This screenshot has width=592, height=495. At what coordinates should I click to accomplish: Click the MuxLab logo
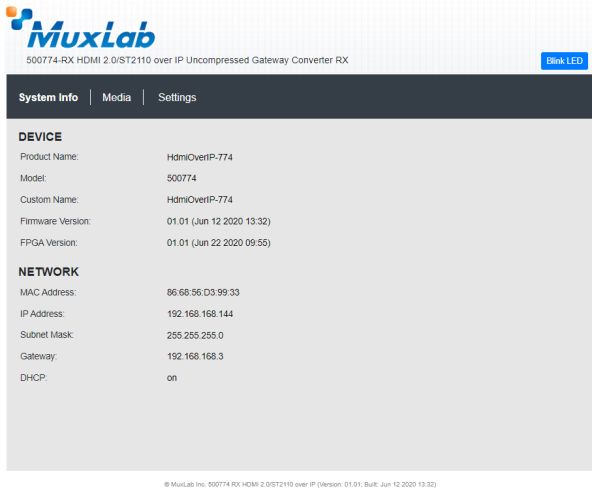tap(80, 28)
